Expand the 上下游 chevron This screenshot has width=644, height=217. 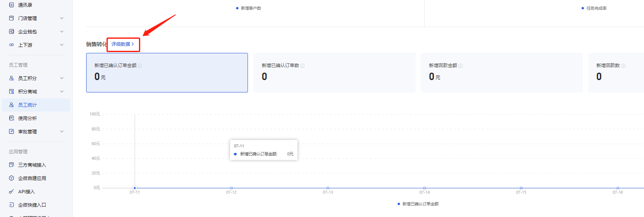[x=62, y=45]
